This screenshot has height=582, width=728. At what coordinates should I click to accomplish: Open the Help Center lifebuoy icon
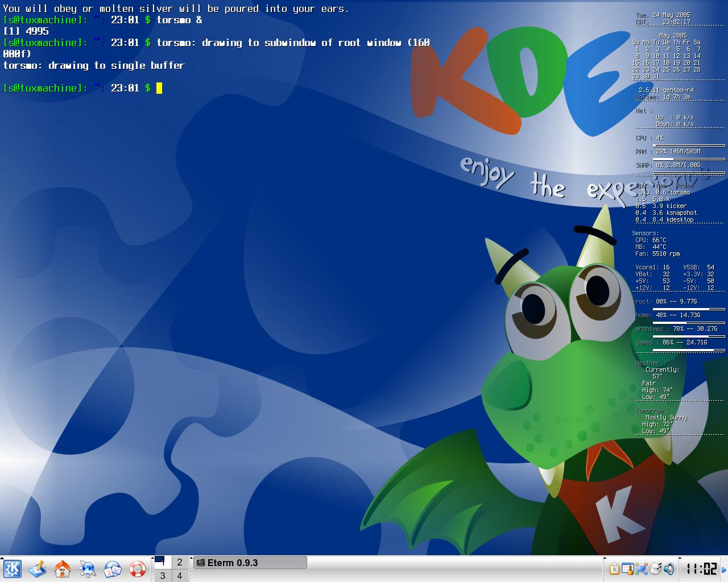tap(138, 569)
